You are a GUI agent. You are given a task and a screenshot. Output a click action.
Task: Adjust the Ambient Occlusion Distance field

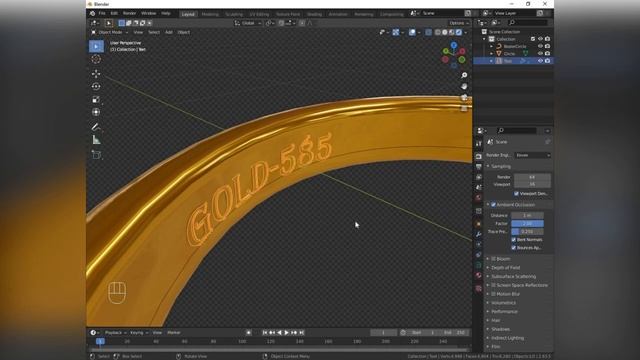tap(527, 216)
